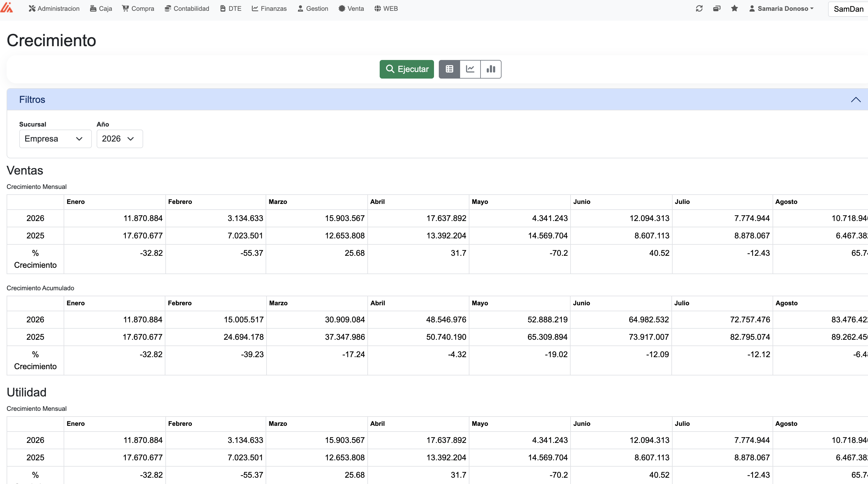Click Ventas monthly growth 25.68 for Marzo
This screenshot has width=868, height=484.
pyautogui.click(x=354, y=253)
